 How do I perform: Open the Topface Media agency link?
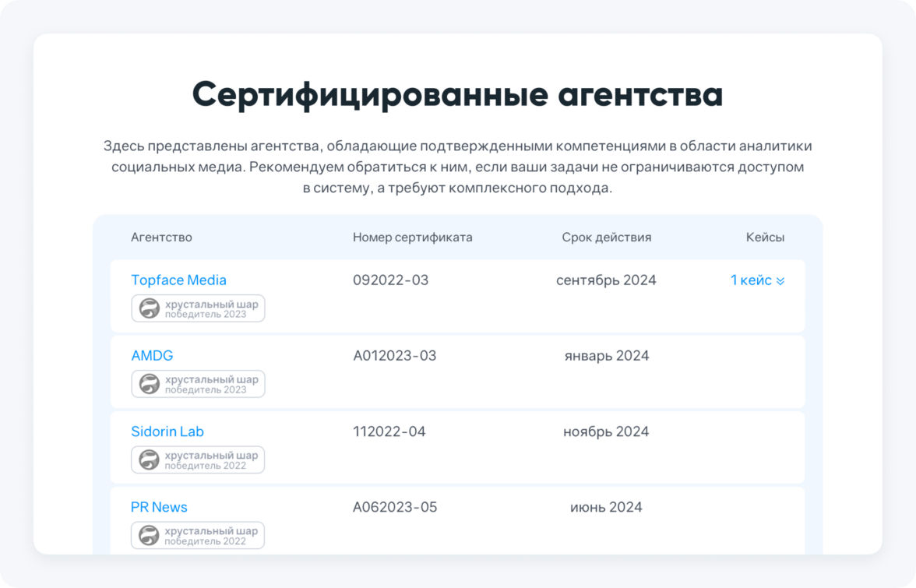178,280
